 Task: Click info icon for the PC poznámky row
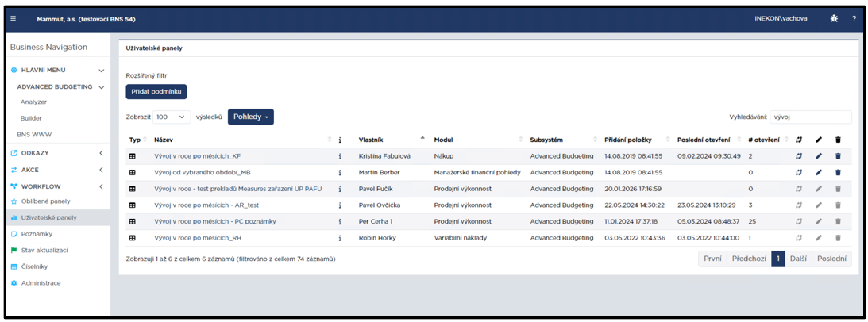coord(340,221)
